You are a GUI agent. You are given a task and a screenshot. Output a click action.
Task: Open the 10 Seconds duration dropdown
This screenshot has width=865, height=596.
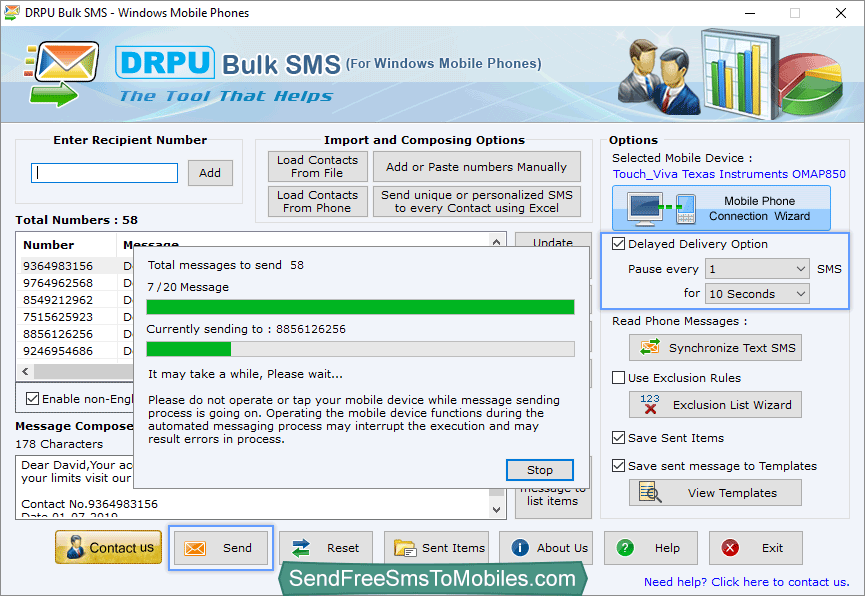(x=757, y=294)
